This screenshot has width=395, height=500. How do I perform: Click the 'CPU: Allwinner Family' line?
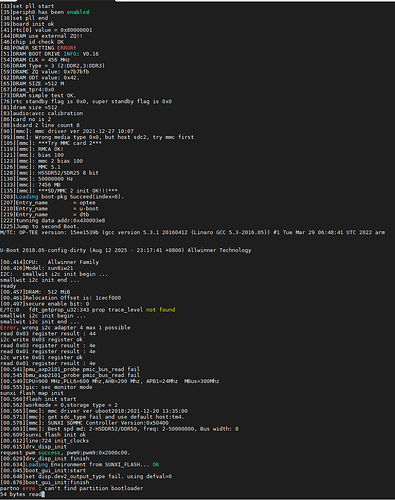coord(50,262)
